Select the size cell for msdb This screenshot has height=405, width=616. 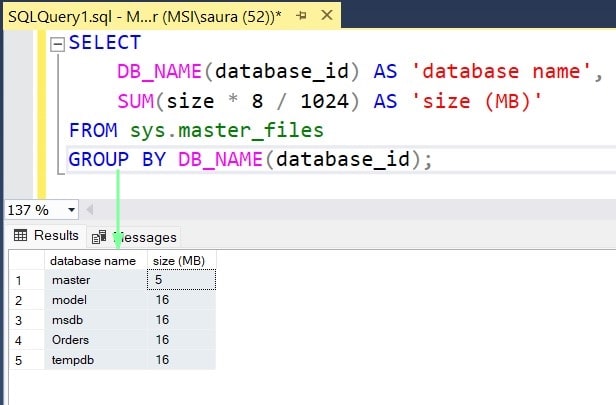[182, 320]
